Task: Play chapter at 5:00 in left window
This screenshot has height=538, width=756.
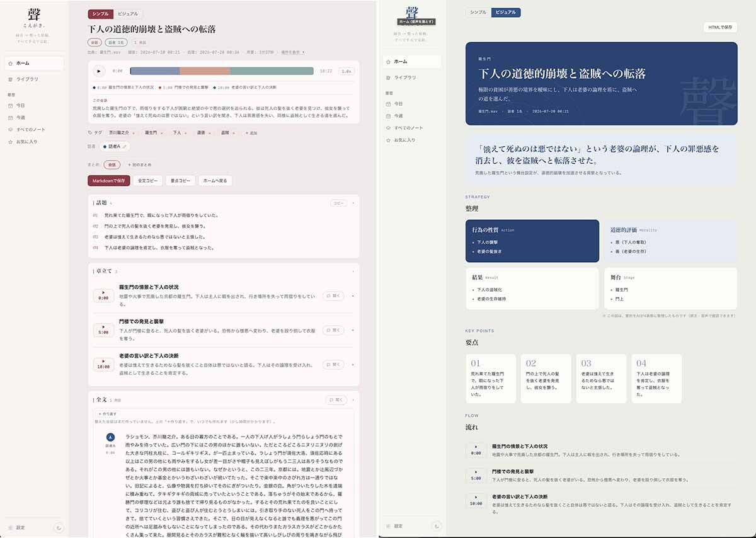Action: (103, 330)
